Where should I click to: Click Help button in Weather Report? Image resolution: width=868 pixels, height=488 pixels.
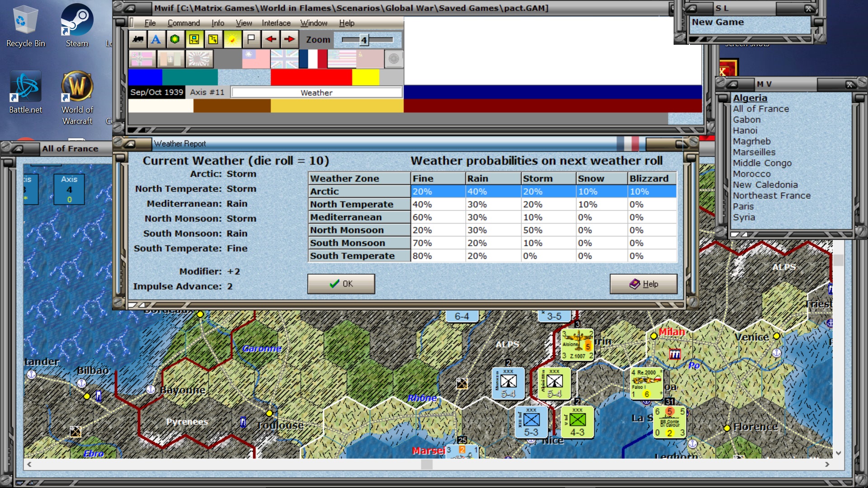[643, 284]
